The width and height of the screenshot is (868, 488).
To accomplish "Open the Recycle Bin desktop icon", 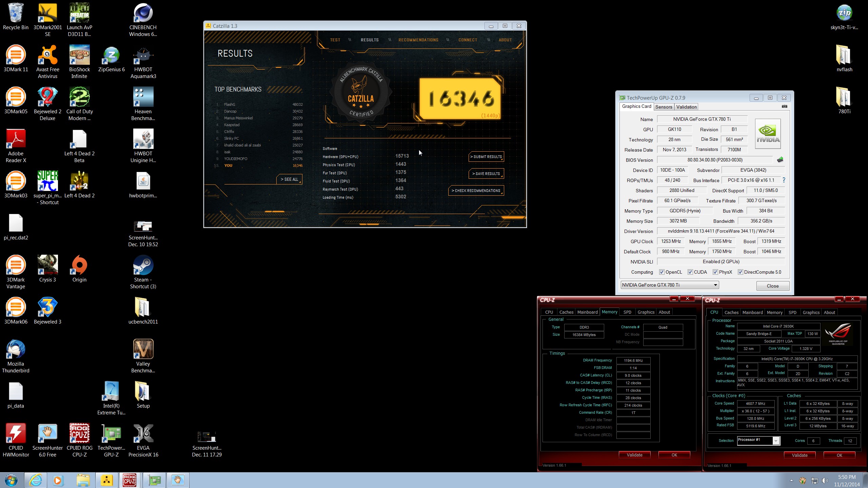I will (x=16, y=17).
